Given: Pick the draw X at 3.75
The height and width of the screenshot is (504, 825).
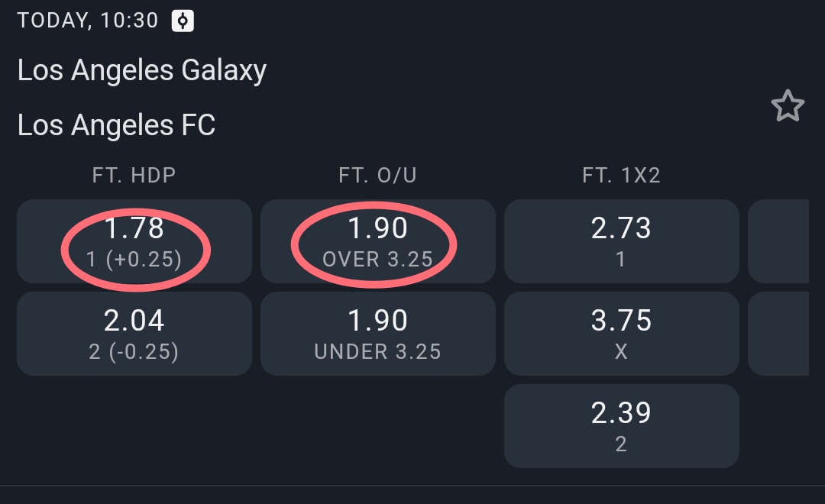Looking at the screenshot, I should coord(621,333).
